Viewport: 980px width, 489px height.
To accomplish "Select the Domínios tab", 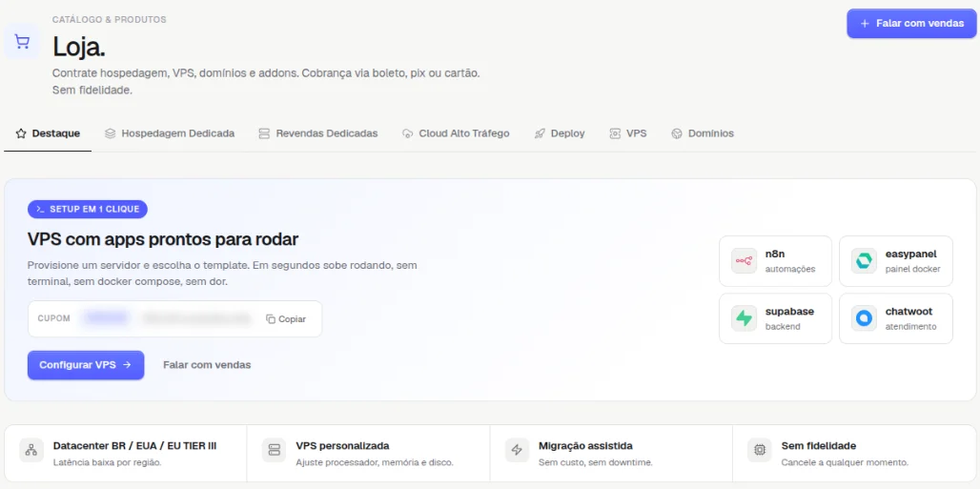I will [x=703, y=133].
